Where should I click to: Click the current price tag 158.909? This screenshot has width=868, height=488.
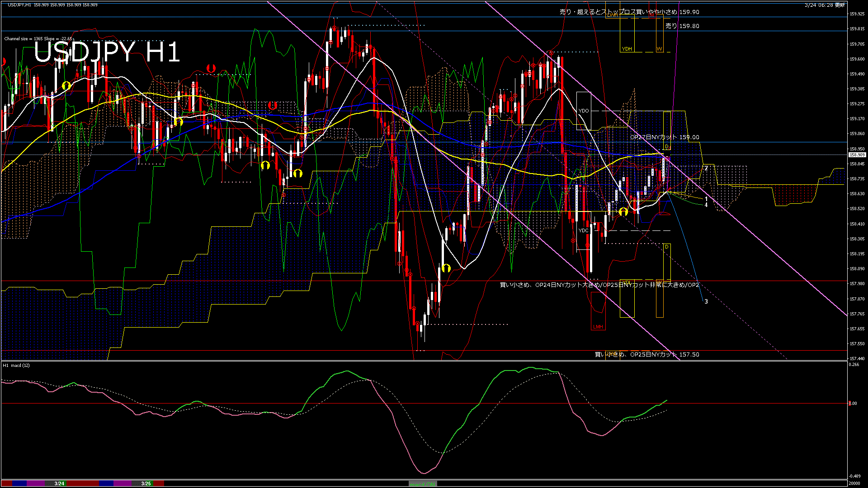tap(857, 155)
